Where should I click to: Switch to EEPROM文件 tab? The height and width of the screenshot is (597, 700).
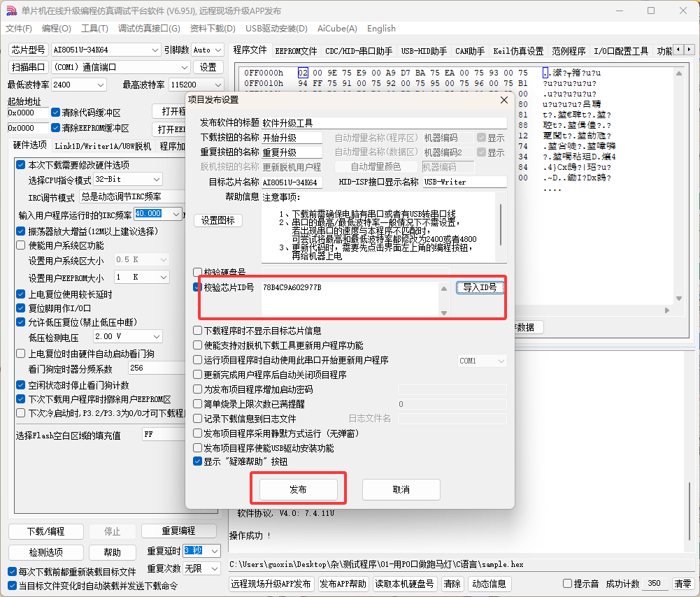point(296,51)
